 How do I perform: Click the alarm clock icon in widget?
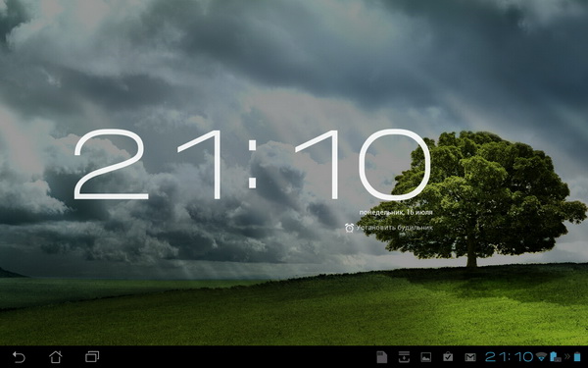tap(350, 228)
